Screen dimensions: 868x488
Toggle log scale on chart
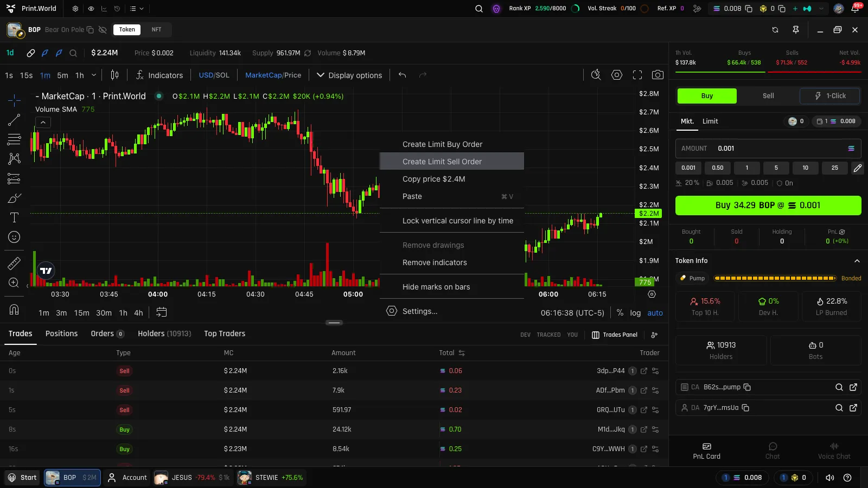(635, 313)
